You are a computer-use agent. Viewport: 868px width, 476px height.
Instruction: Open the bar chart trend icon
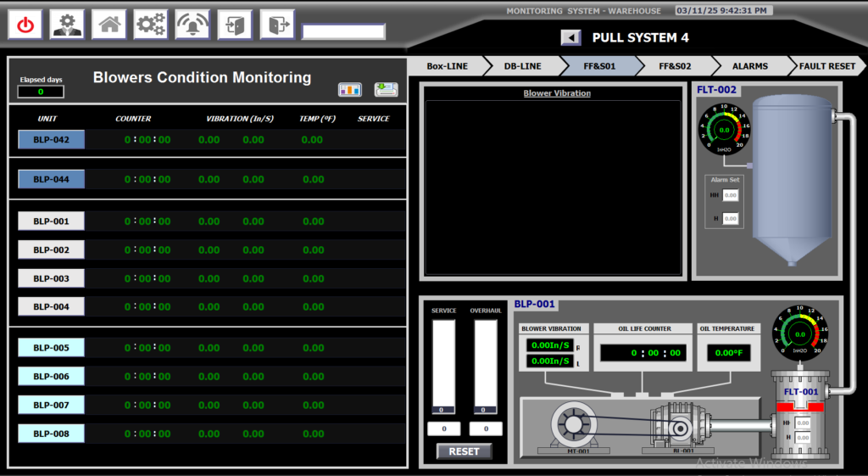tap(350, 90)
